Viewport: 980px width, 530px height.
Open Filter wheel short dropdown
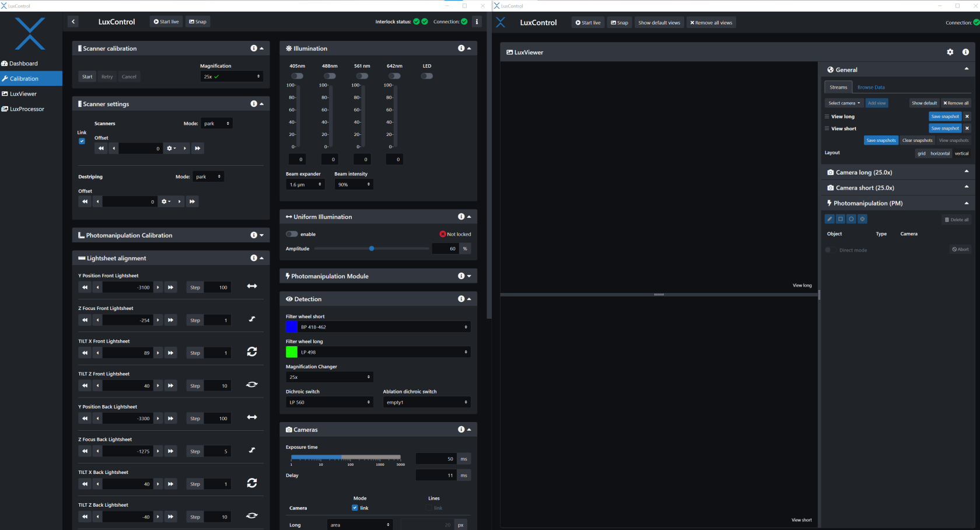click(x=384, y=327)
